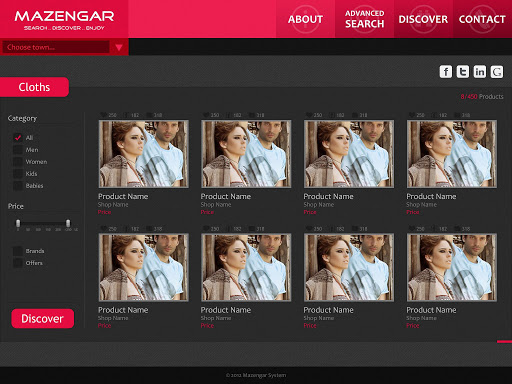This screenshot has width=512, height=384.
Task: Click heart icon above second top-row product
Action: 206,115
